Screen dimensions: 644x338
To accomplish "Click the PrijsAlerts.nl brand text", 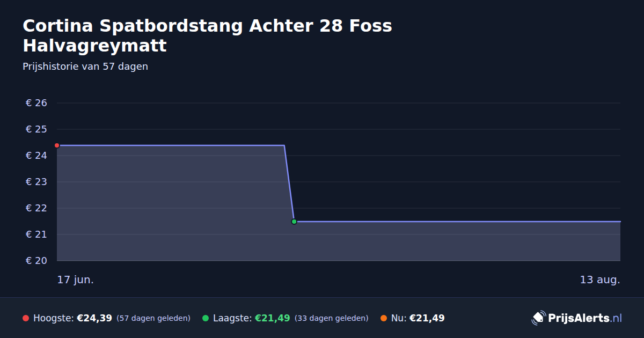I will (585, 318).
